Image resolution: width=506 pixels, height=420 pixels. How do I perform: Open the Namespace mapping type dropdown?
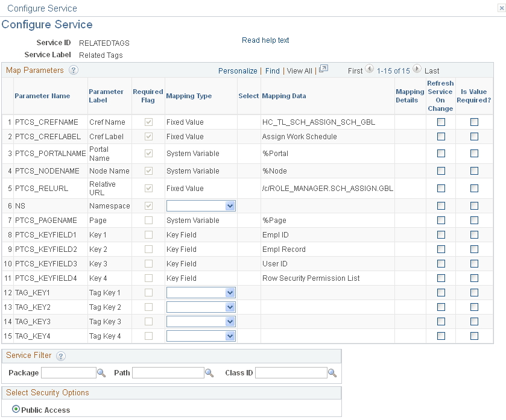pyautogui.click(x=201, y=205)
